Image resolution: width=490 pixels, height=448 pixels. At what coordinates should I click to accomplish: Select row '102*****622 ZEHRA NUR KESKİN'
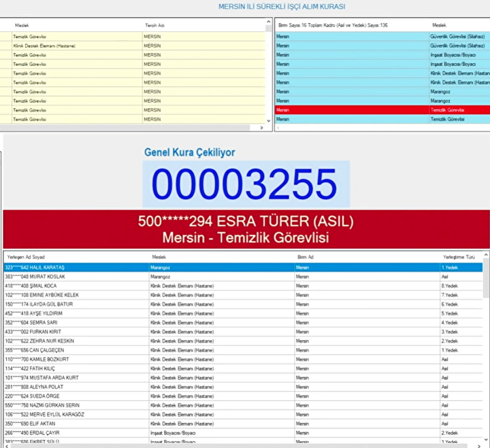click(243, 341)
